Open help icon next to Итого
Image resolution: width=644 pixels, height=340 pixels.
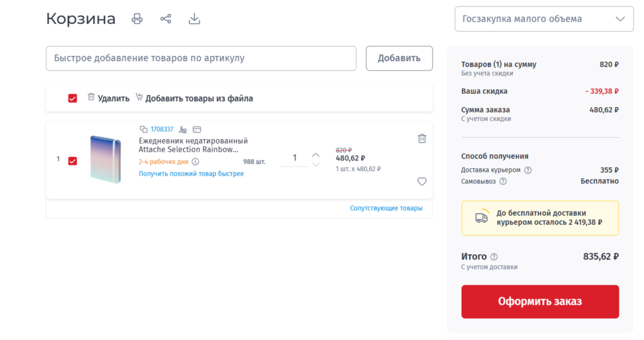(494, 257)
